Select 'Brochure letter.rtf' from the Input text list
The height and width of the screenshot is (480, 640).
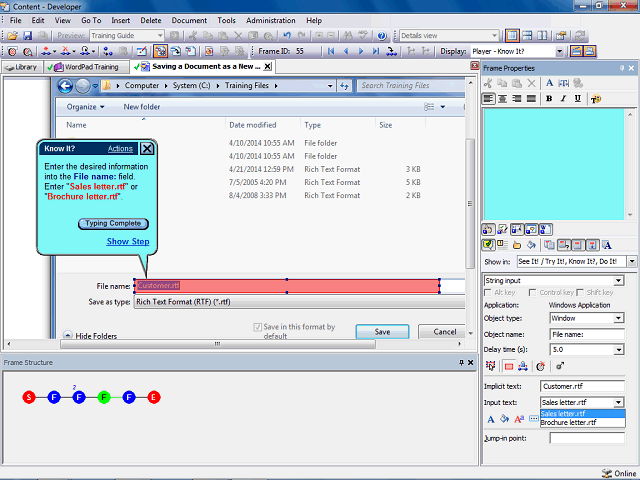point(582,423)
